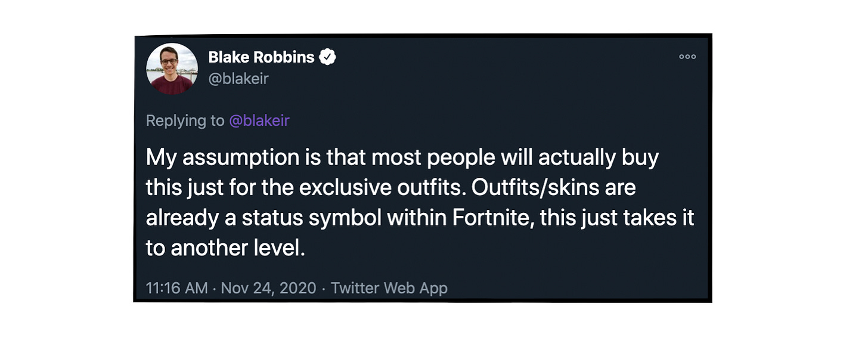The height and width of the screenshot is (337, 868).
Task: Click the final line "to another level."
Action: click(225, 248)
